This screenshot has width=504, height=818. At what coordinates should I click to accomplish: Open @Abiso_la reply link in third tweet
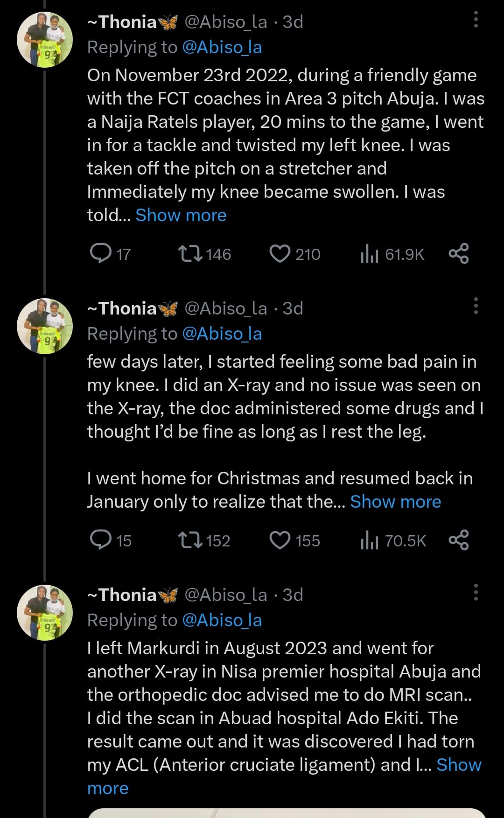tap(222, 621)
